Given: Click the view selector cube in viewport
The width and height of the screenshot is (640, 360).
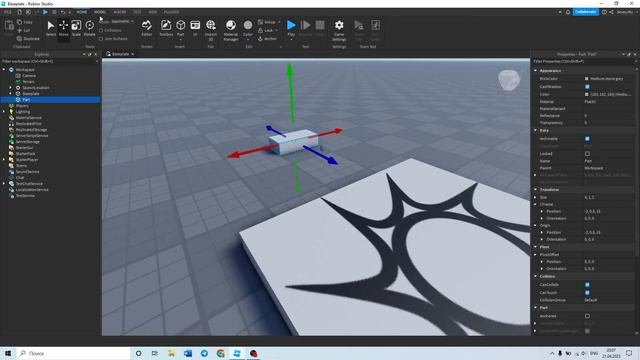Looking at the screenshot, I should pyautogui.click(x=509, y=80).
